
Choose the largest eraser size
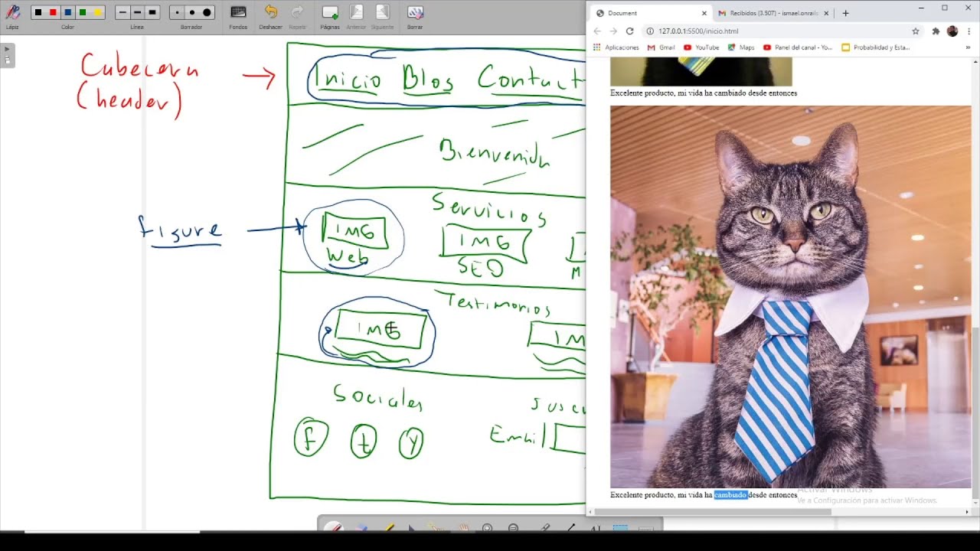[207, 12]
